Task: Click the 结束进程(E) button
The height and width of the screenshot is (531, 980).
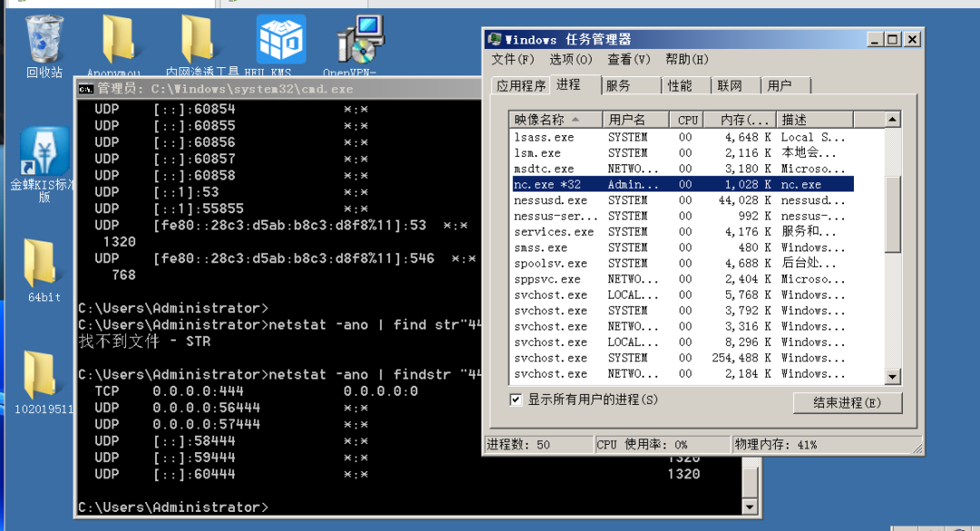Action: tap(847, 403)
